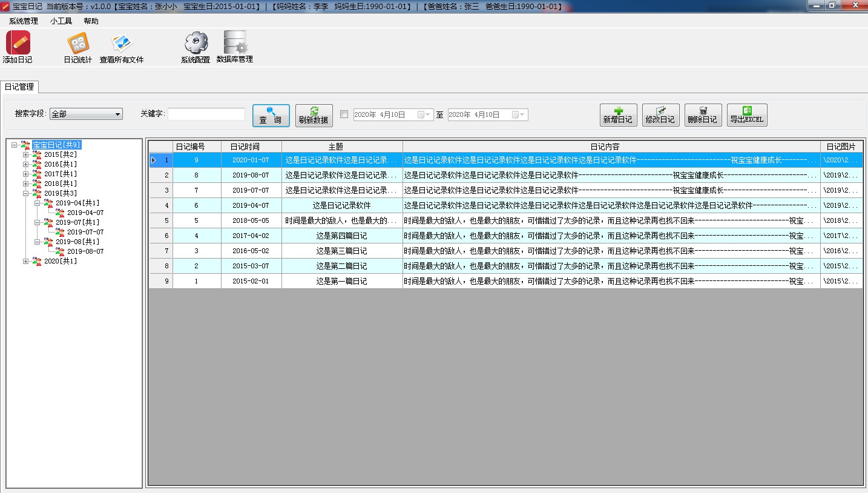
Task: Click the 导出EXCEL button
Action: pos(747,115)
